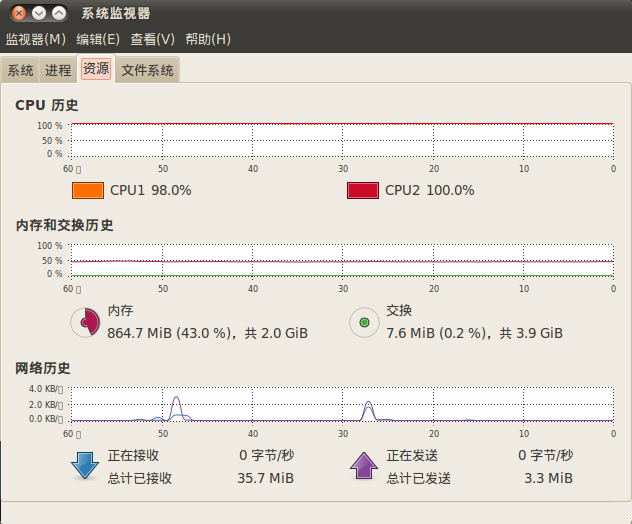Click the orange CPU1 color swatch

pos(88,190)
